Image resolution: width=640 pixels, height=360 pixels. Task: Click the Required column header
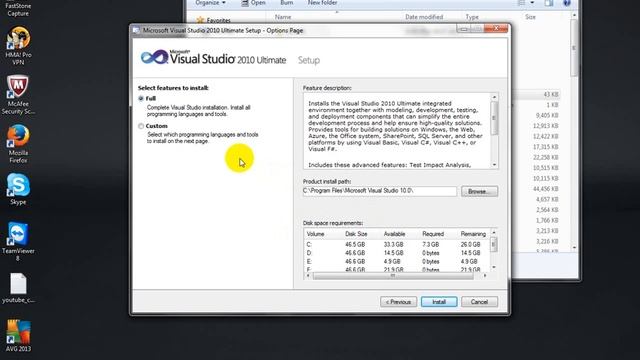(x=433, y=234)
